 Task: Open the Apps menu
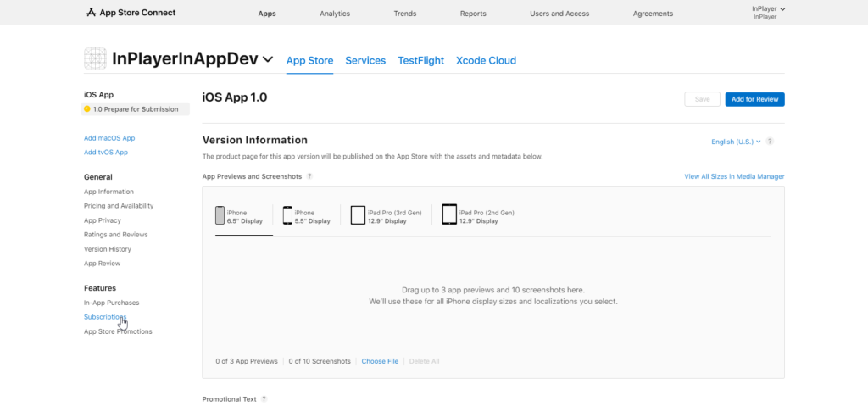[x=267, y=14]
